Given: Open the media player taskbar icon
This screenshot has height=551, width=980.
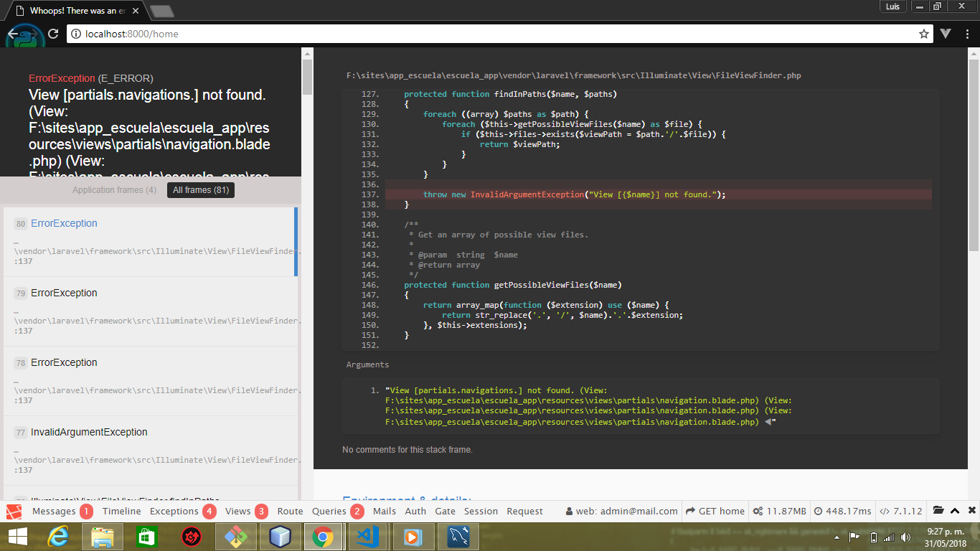Looking at the screenshot, I should [413, 537].
